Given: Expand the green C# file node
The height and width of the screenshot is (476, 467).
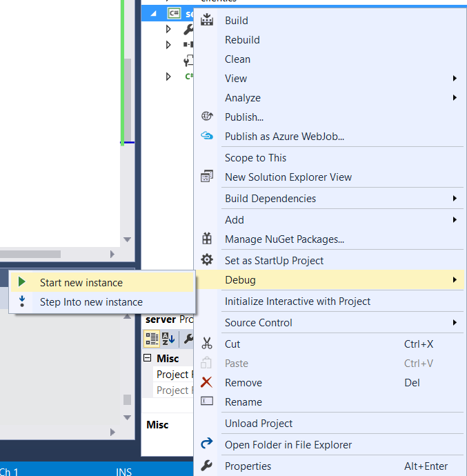Looking at the screenshot, I should click(168, 77).
